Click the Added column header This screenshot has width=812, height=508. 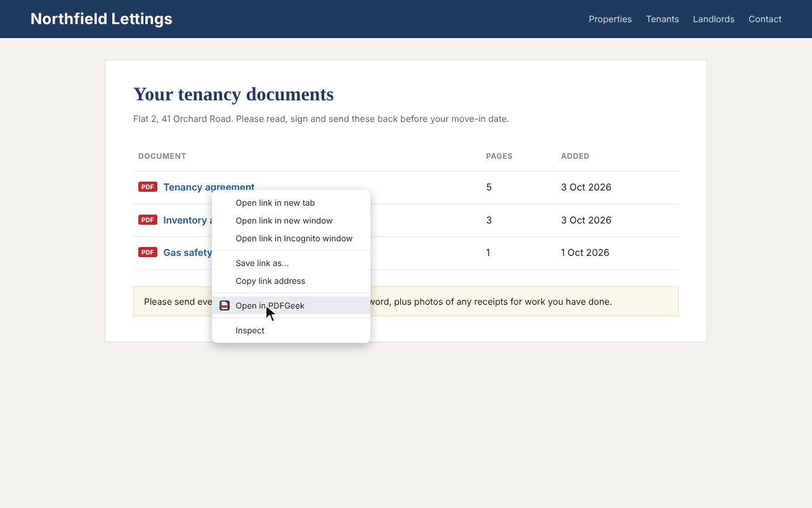point(575,156)
